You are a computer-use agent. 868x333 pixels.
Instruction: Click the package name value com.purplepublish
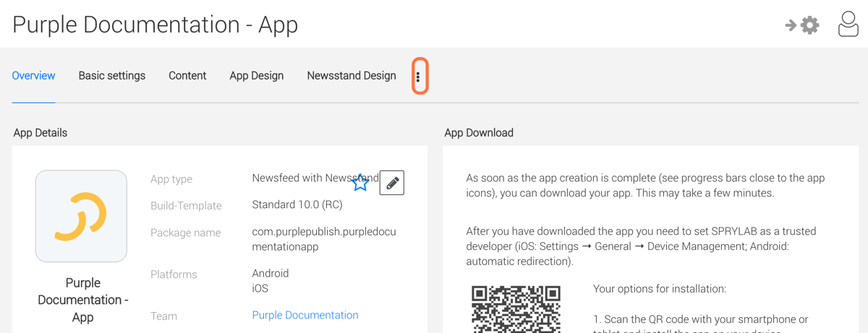324,239
